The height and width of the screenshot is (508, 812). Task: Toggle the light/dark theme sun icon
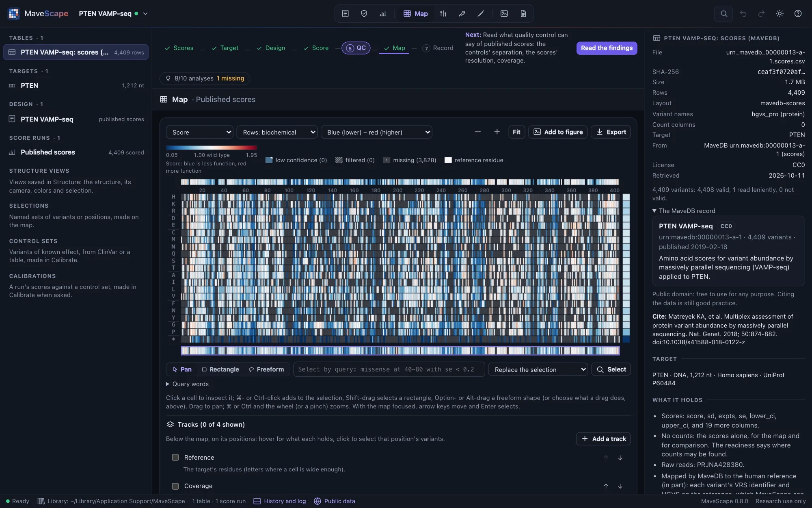780,13
